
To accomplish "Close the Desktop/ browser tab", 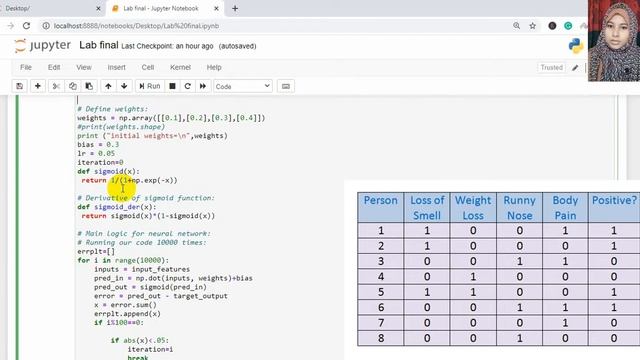I will tap(98, 9).
